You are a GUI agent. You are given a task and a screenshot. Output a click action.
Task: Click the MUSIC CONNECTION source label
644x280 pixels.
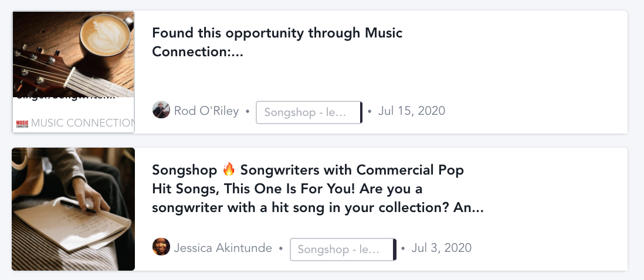(x=82, y=123)
